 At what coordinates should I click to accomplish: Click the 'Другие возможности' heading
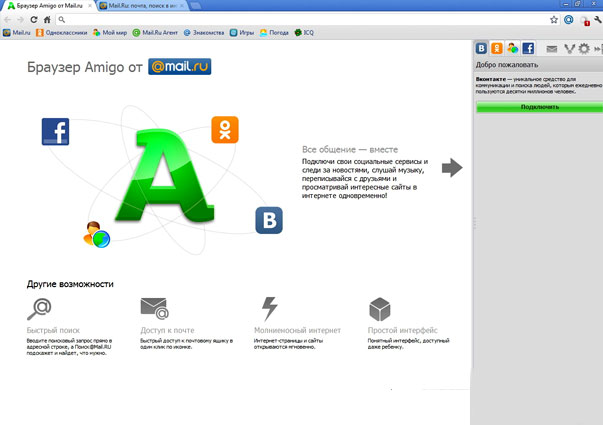(70, 284)
